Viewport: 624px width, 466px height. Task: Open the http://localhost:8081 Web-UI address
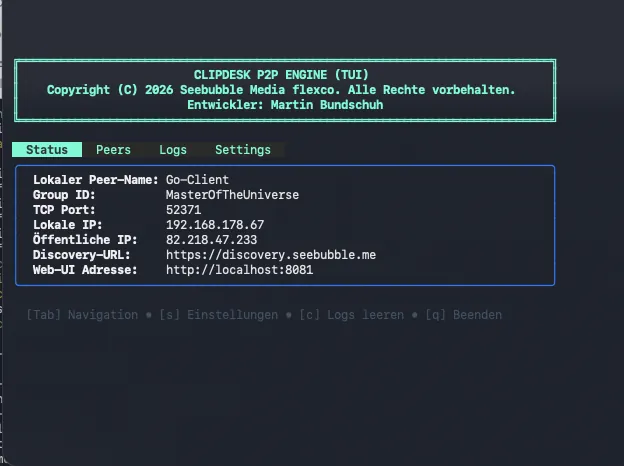point(240,270)
